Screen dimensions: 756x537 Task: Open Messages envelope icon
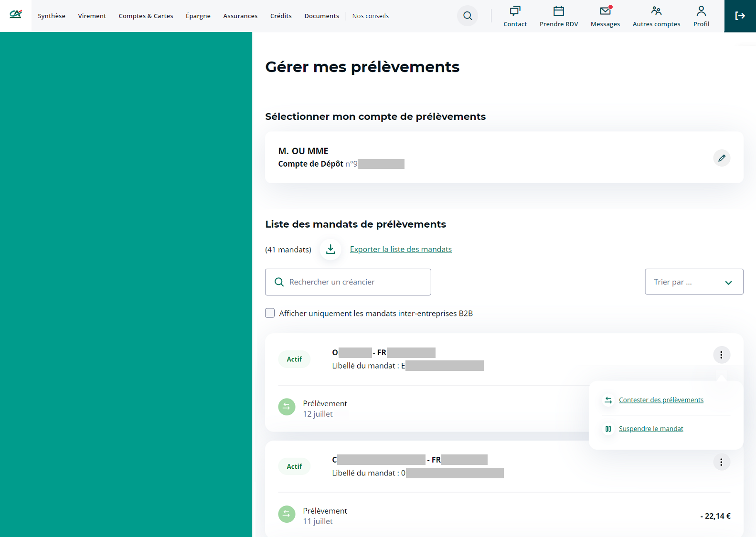pyautogui.click(x=605, y=11)
